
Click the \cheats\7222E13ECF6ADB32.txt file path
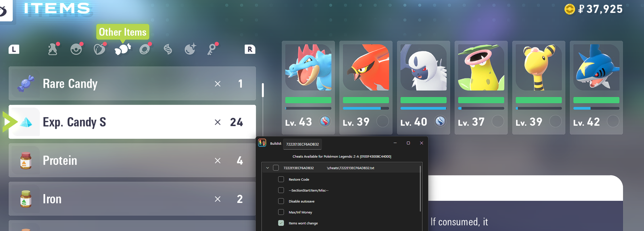tap(351, 168)
